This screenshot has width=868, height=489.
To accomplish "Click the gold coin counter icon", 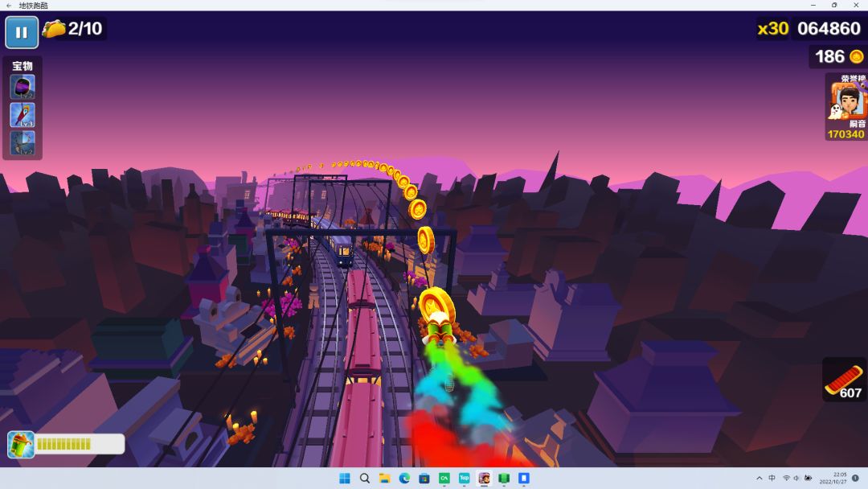I will [x=857, y=56].
